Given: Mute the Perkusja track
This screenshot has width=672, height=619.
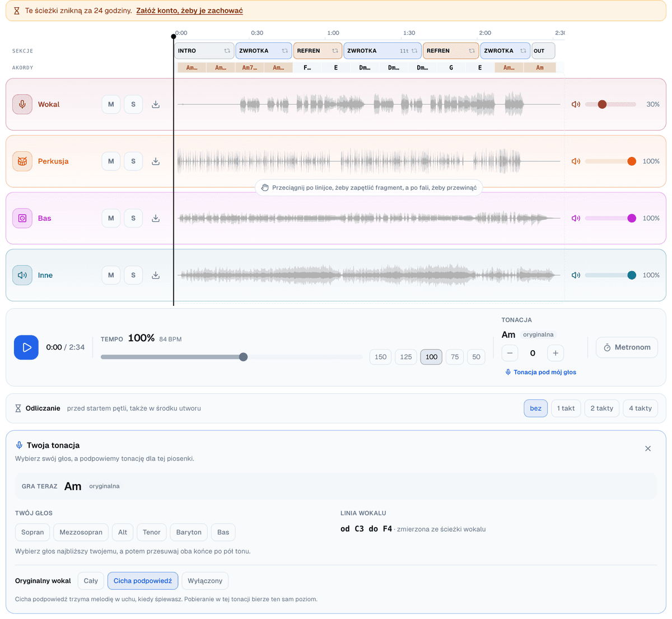Looking at the screenshot, I should pos(111,161).
